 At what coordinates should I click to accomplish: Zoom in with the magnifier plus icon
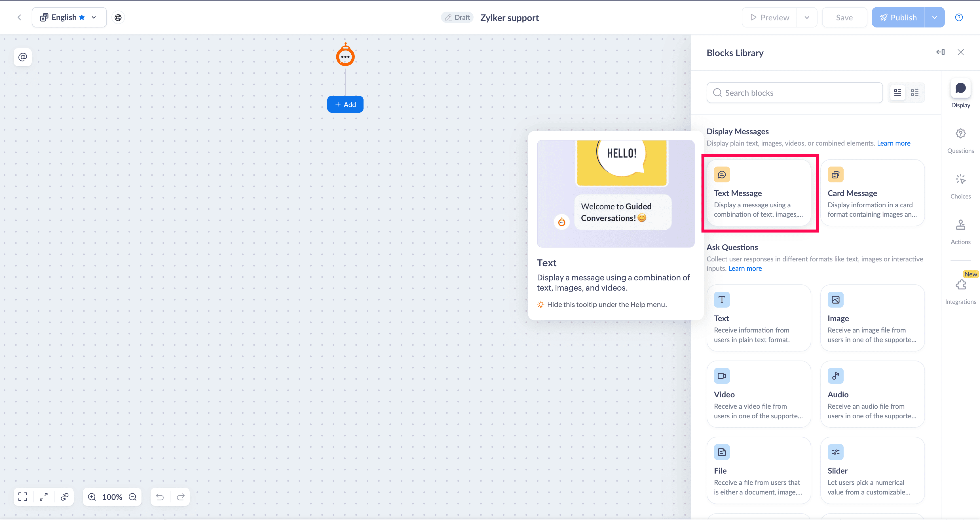tap(92, 497)
